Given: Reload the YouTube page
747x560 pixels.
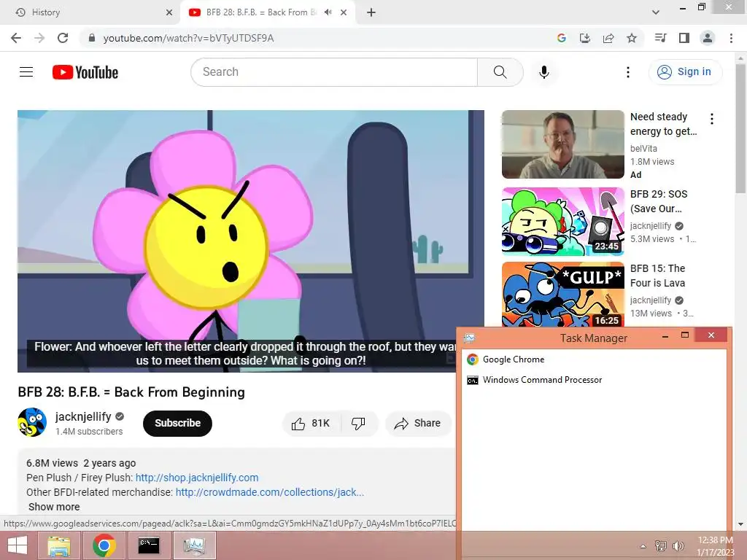Looking at the screenshot, I should [x=63, y=38].
